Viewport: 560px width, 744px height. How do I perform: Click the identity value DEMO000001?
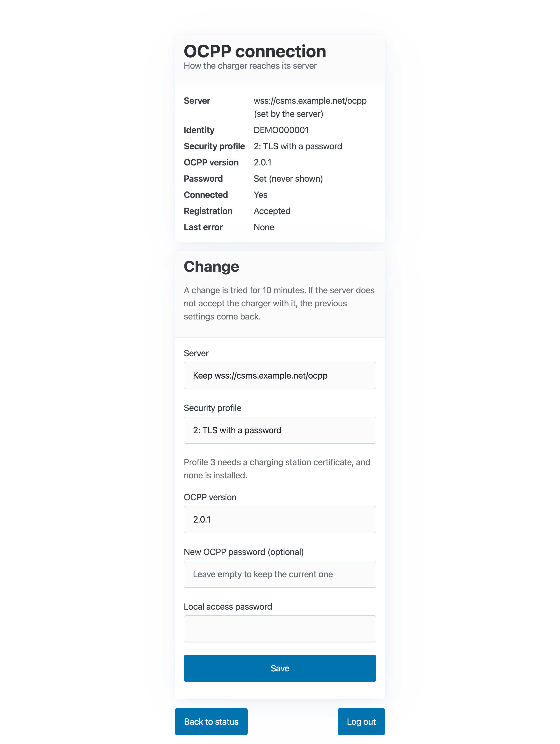pos(281,130)
